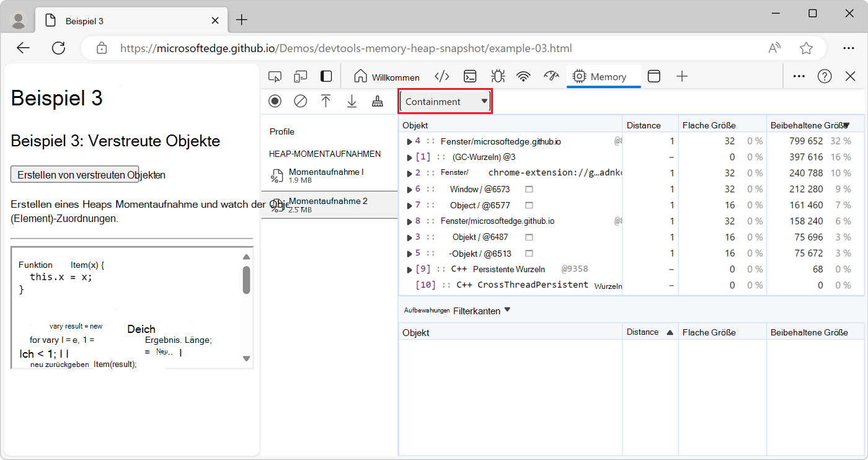
Task: Click the load profile upload arrow icon
Action: pyautogui.click(x=326, y=101)
